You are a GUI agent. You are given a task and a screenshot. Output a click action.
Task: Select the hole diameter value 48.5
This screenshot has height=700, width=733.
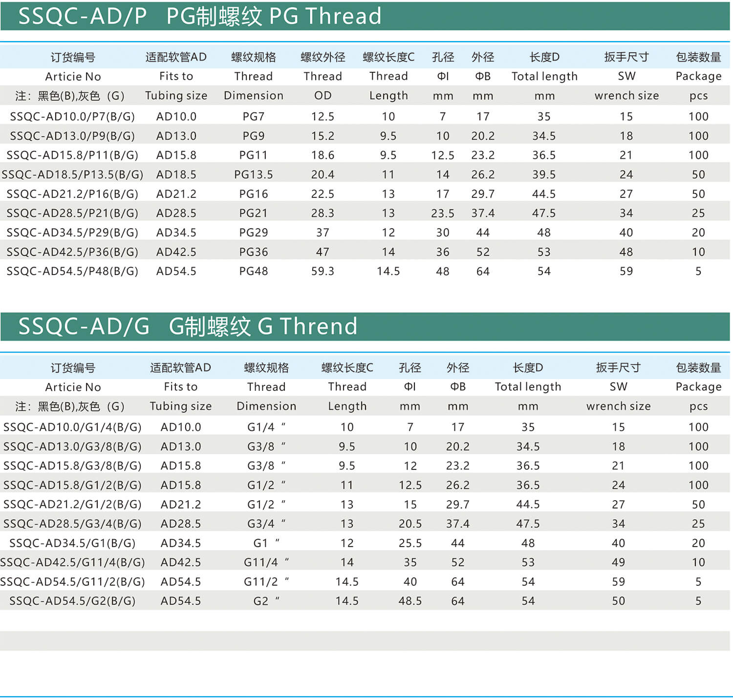coord(410,601)
